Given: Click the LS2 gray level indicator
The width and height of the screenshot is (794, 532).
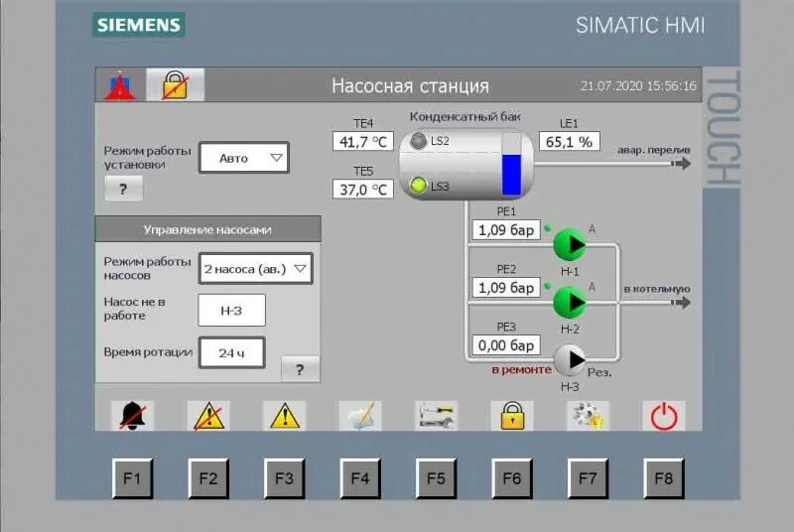Looking at the screenshot, I should click(x=418, y=141).
